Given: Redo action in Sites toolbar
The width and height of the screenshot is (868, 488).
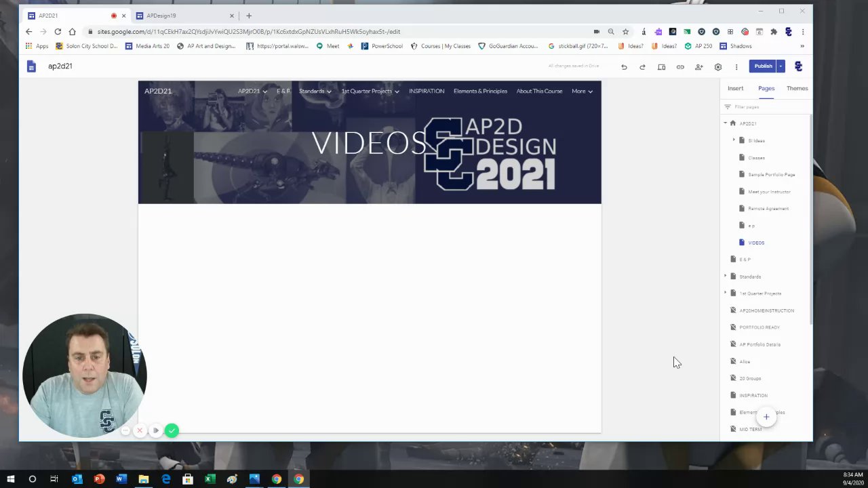Looking at the screenshot, I should [x=642, y=66].
